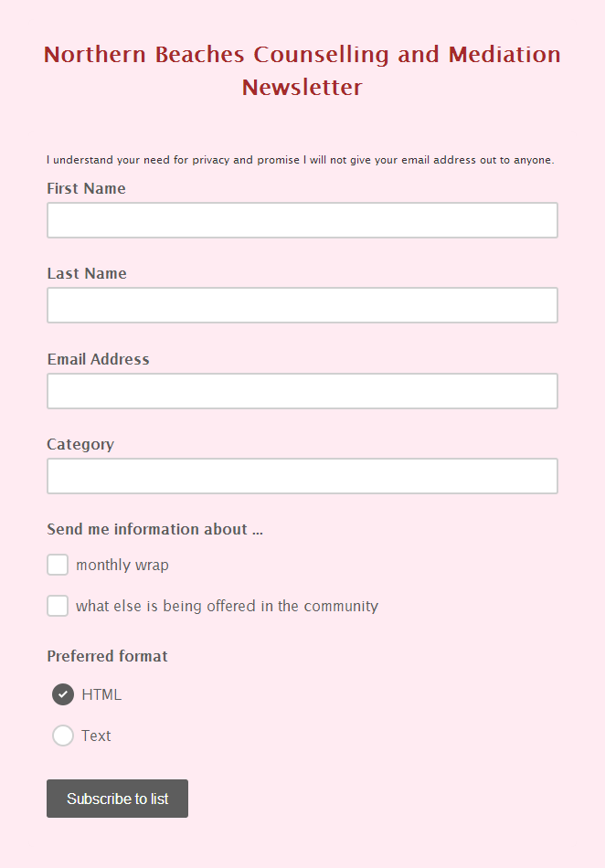The image size is (605, 868).
Task: Click the Subscribe to list button
Action: click(117, 798)
